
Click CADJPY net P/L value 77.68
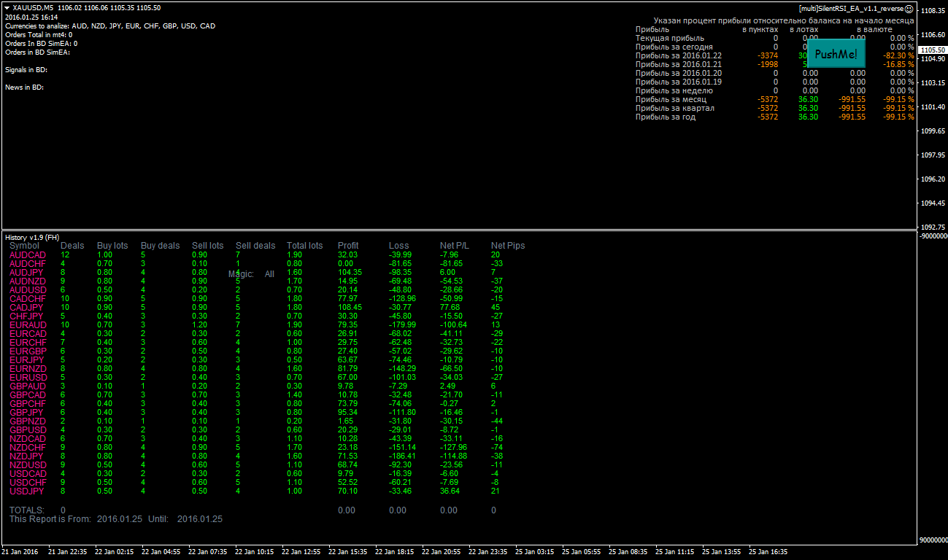(450, 307)
